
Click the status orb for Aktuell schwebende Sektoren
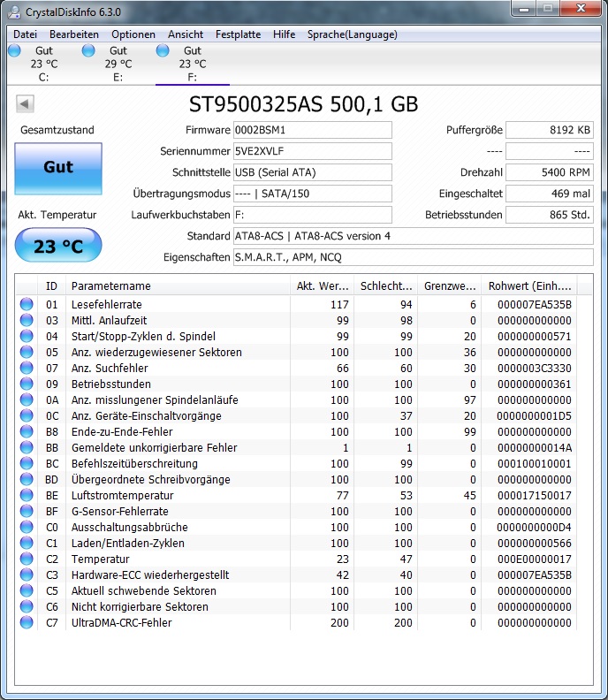point(27,590)
